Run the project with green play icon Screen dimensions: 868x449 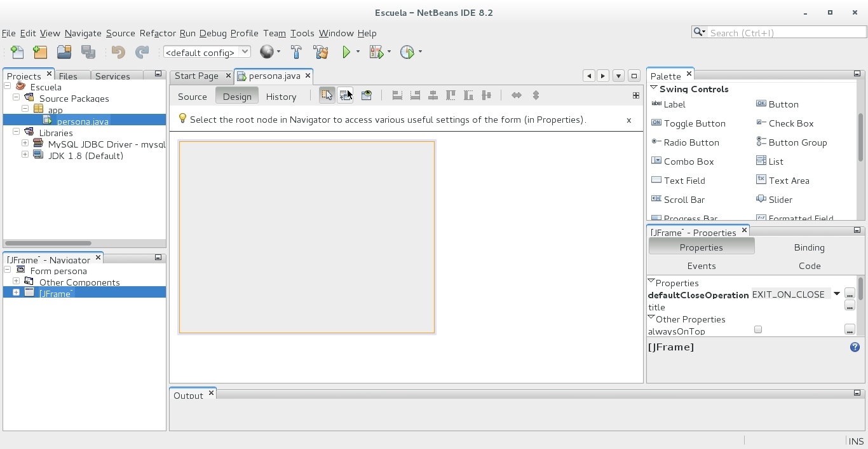pos(346,52)
